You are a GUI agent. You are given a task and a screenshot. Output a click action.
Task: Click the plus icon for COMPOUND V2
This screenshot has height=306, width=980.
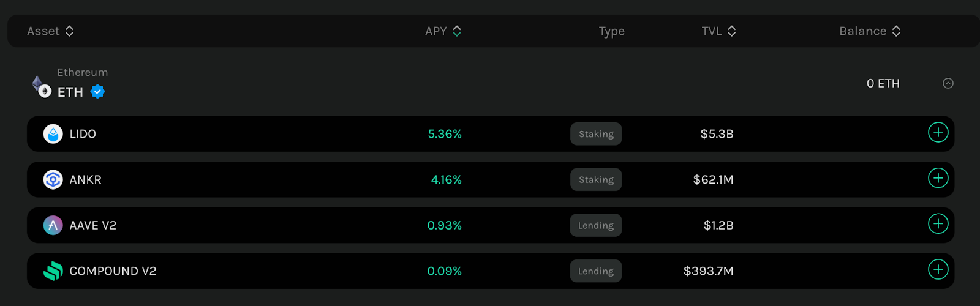[x=938, y=269]
